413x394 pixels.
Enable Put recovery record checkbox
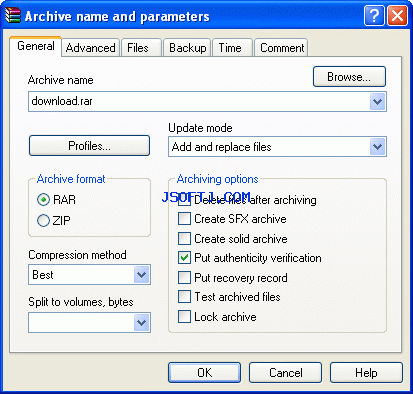pyautogui.click(x=184, y=278)
